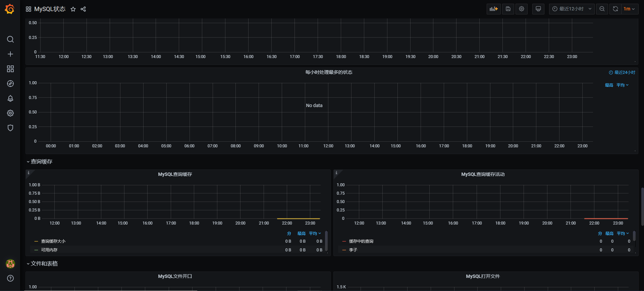Sort by 平均 in 每小时处理最多的状态 legend
This screenshot has width=644, height=291.
(x=622, y=85)
